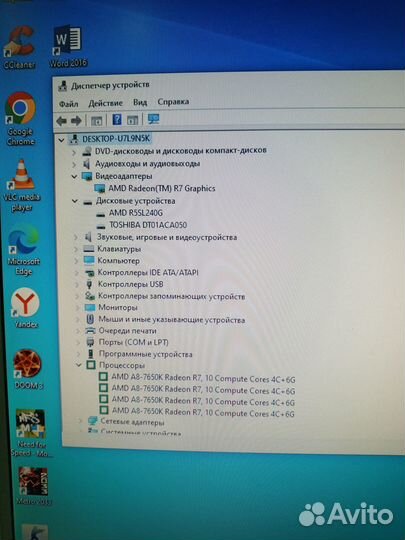
Task: Open the Справка menu
Action: coord(173,102)
